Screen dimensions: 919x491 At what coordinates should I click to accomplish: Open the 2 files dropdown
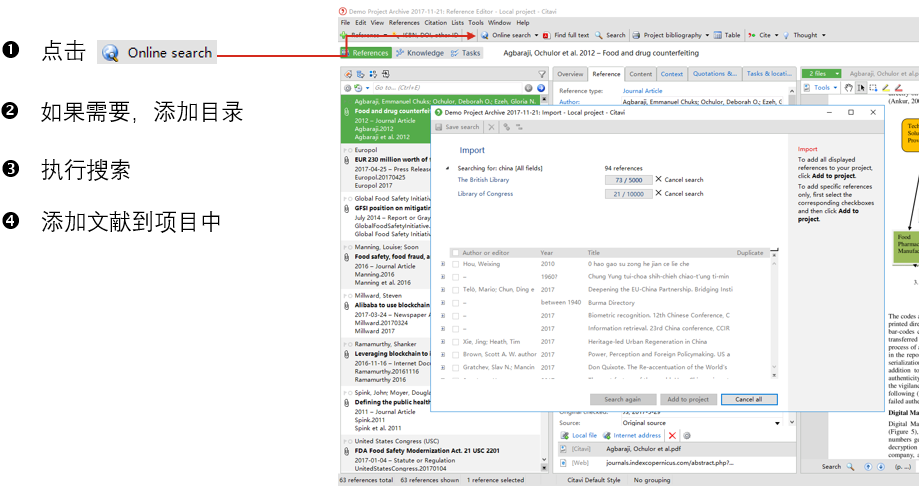[x=821, y=73]
